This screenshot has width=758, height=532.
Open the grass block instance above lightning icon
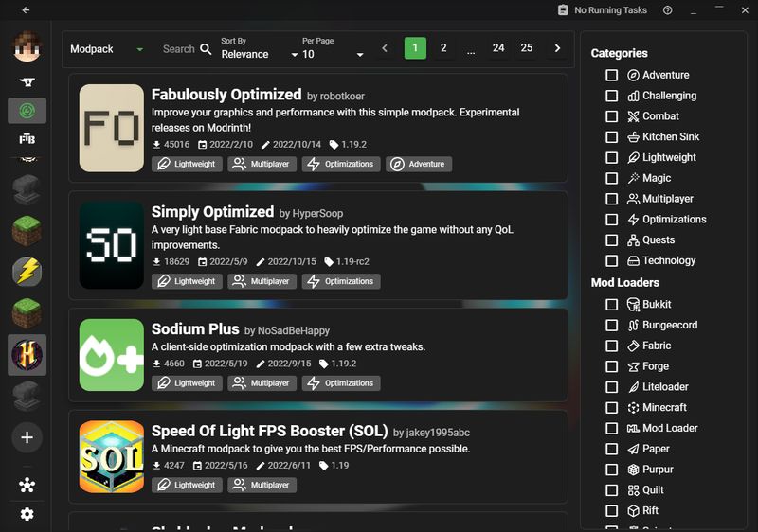point(27,230)
